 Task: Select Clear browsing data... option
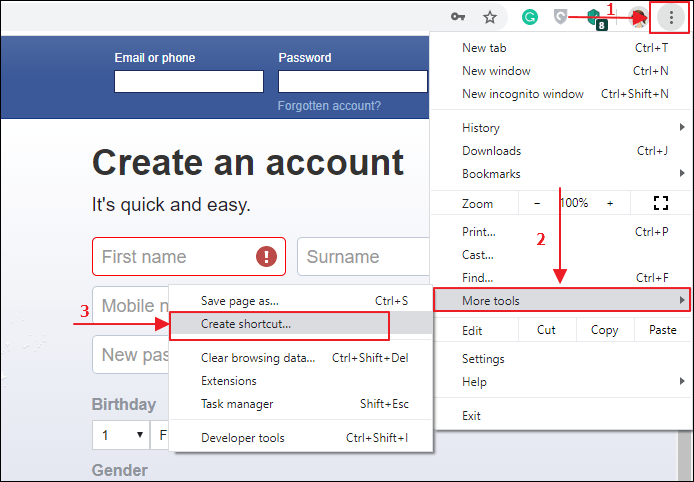[301, 358]
